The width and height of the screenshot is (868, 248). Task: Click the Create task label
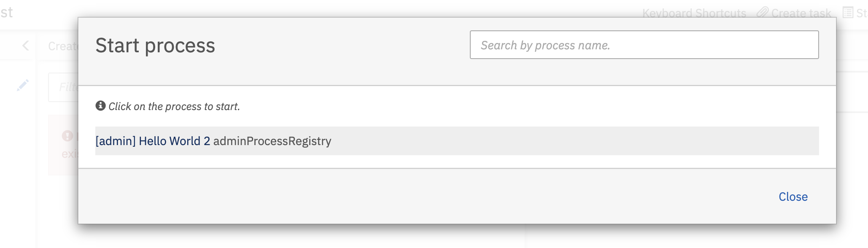tap(801, 13)
